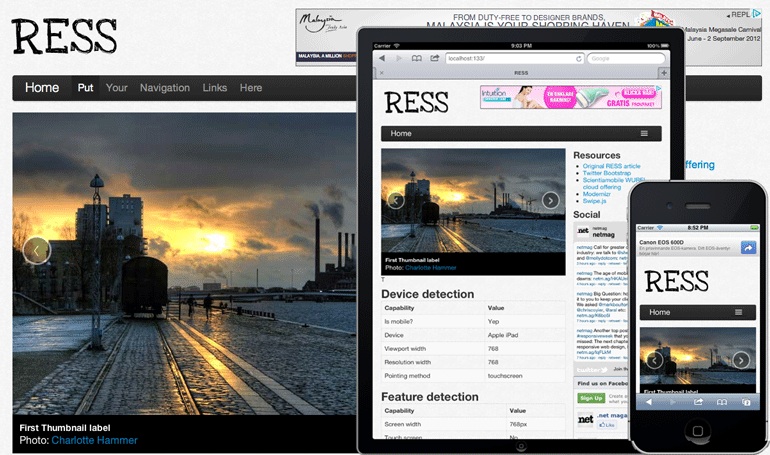The image size is (770, 455).
Task: Click the iPad Safari back arrow
Action: 382,58
